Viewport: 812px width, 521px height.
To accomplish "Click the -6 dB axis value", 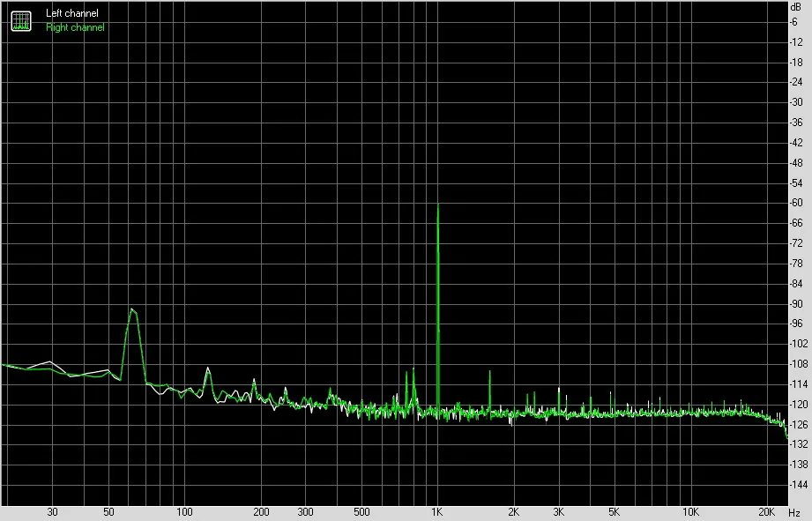I will coord(793,22).
